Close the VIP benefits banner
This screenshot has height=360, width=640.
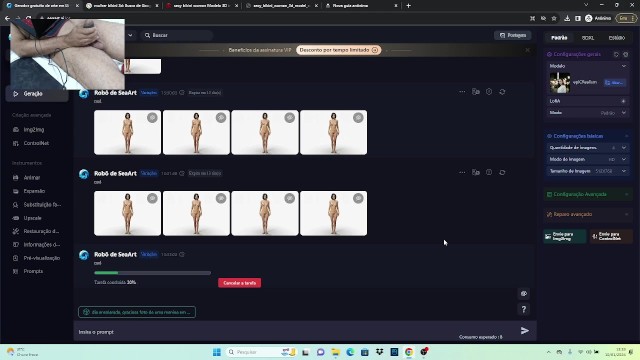tap(527, 50)
